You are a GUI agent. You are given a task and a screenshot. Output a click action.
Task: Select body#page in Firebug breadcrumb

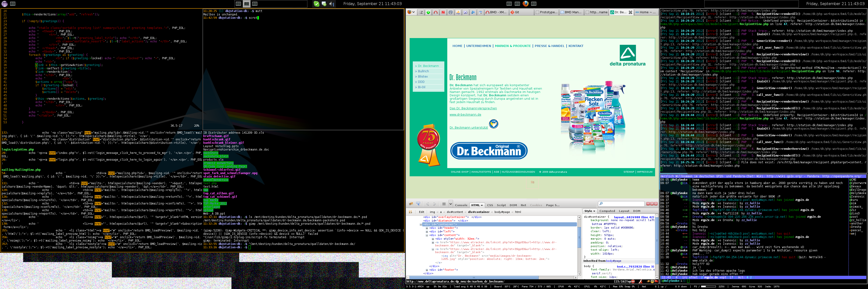click(502, 212)
